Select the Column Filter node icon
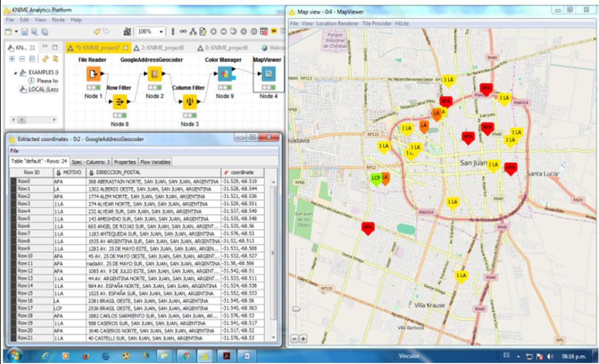Viewport: 599px width, 364px height. tap(190, 101)
